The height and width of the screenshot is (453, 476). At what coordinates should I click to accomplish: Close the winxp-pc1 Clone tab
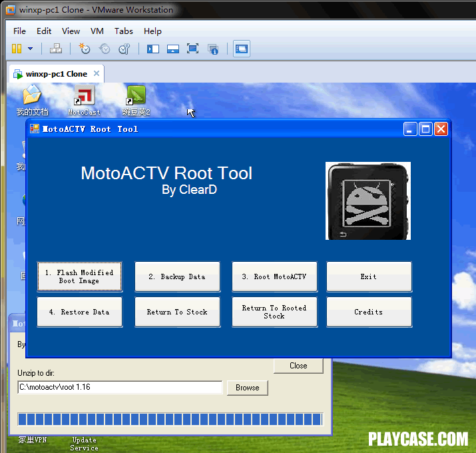(97, 73)
